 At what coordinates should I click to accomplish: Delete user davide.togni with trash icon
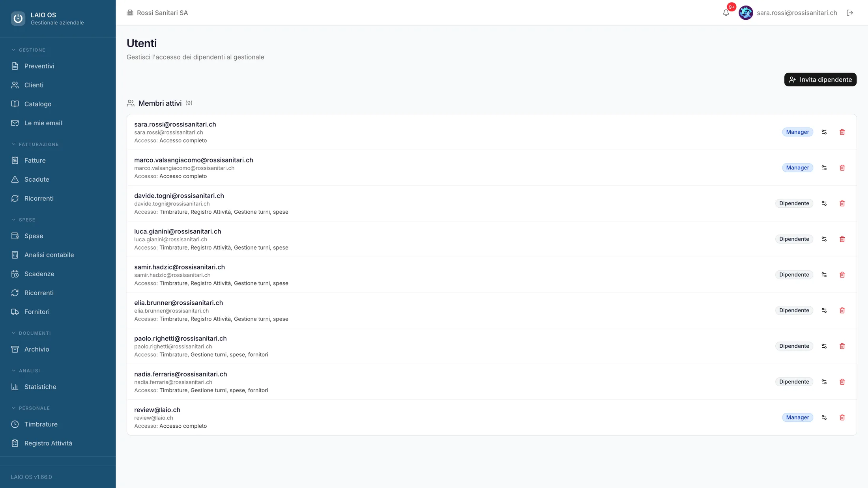pos(842,203)
